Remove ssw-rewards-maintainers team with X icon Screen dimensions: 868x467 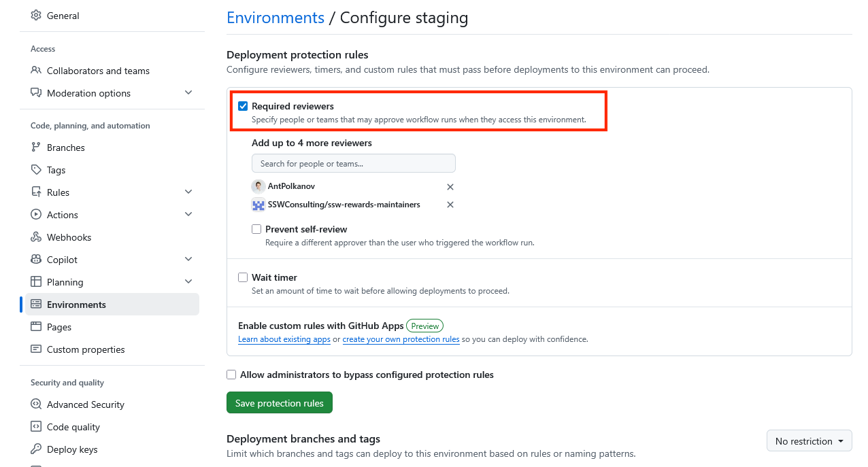(x=450, y=205)
